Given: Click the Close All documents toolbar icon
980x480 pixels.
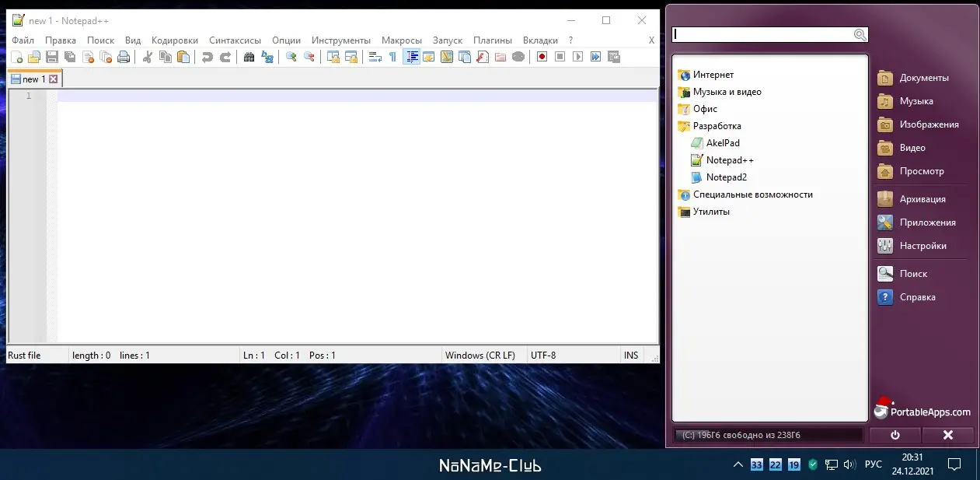Looking at the screenshot, I should pos(106,57).
